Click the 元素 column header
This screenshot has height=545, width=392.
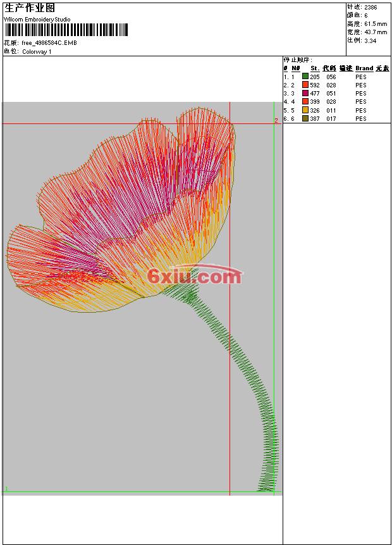click(383, 68)
